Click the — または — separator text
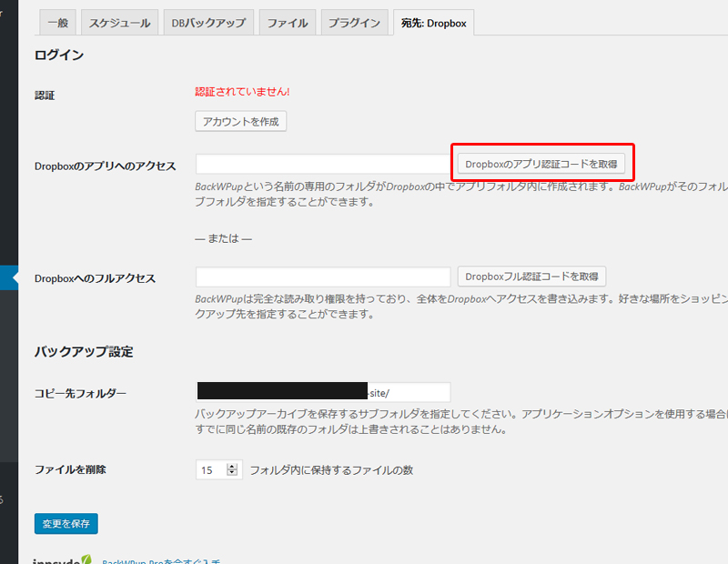The width and height of the screenshot is (728, 564). coord(223,238)
